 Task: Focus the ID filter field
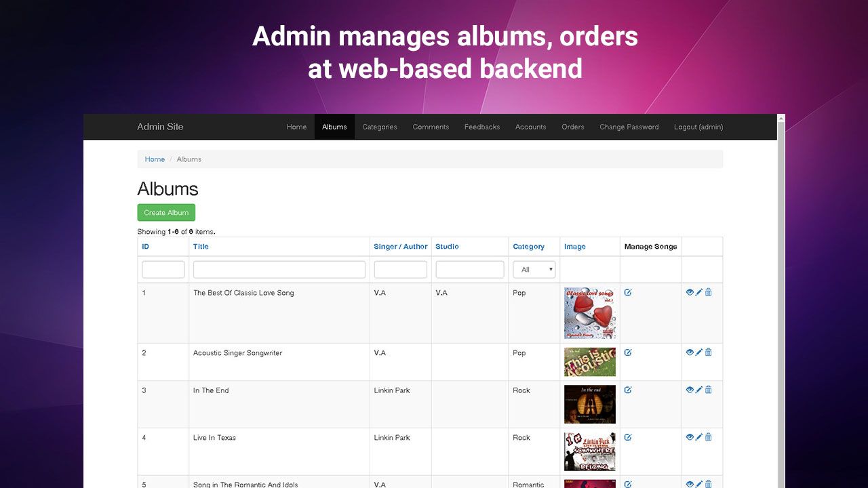click(163, 269)
